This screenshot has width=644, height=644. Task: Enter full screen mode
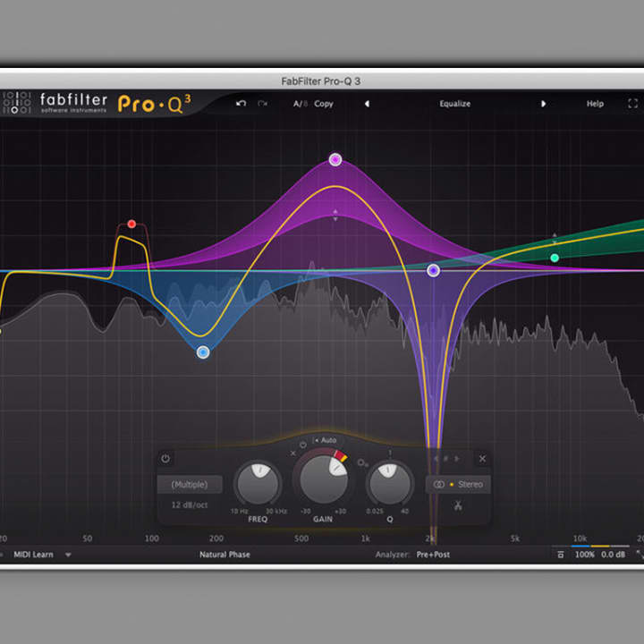[633, 104]
